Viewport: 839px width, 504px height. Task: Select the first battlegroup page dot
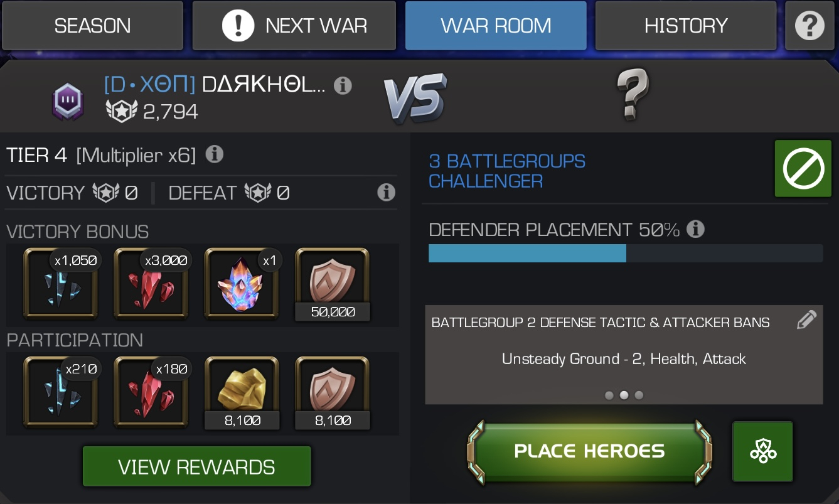(609, 395)
